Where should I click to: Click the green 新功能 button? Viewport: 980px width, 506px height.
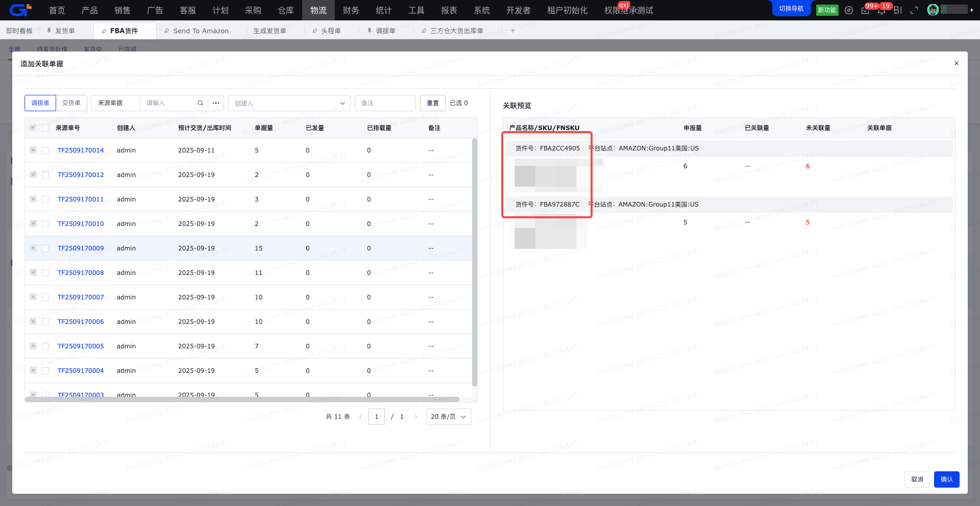[x=827, y=10]
